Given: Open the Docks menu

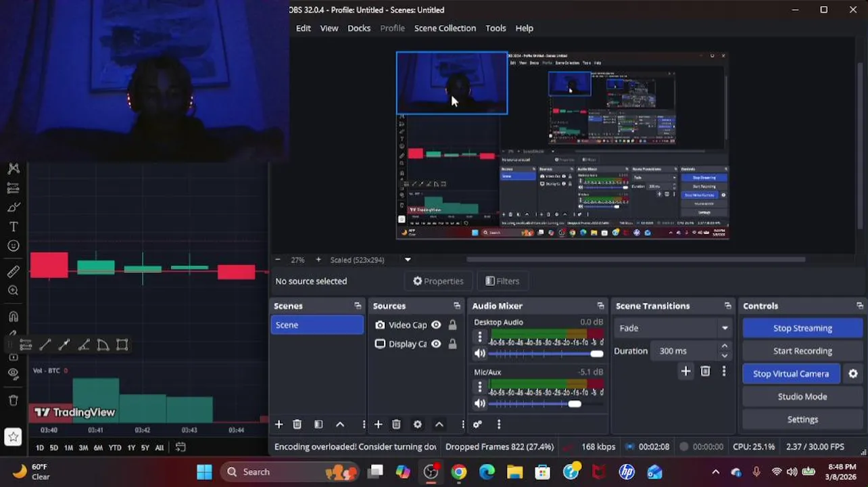Looking at the screenshot, I should pyautogui.click(x=359, y=28).
